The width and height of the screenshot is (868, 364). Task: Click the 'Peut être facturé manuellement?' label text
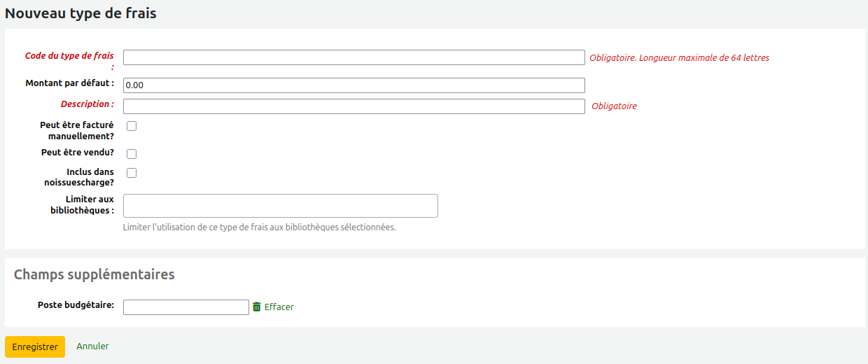(x=77, y=131)
